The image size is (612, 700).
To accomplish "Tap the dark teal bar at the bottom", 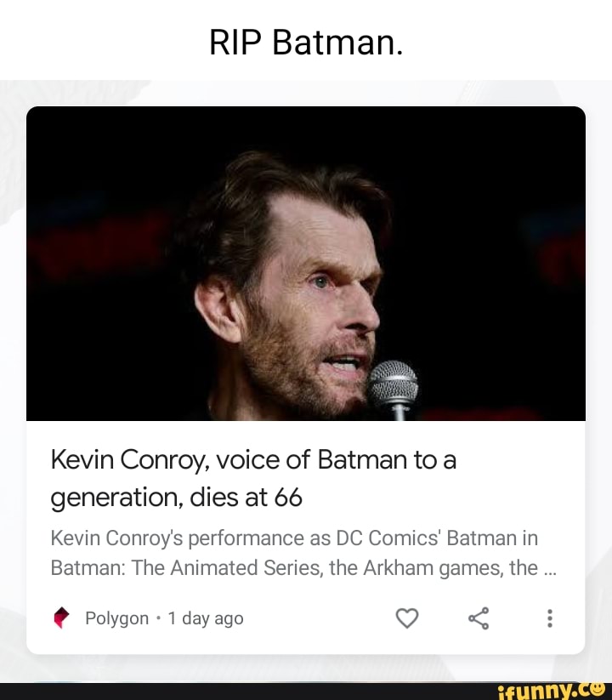I will [x=255, y=691].
